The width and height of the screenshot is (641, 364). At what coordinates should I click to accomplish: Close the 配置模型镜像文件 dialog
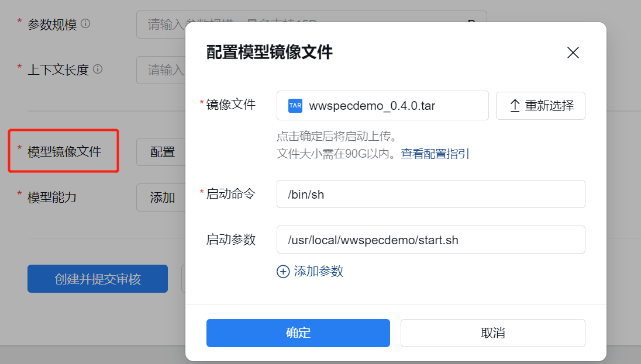573,53
